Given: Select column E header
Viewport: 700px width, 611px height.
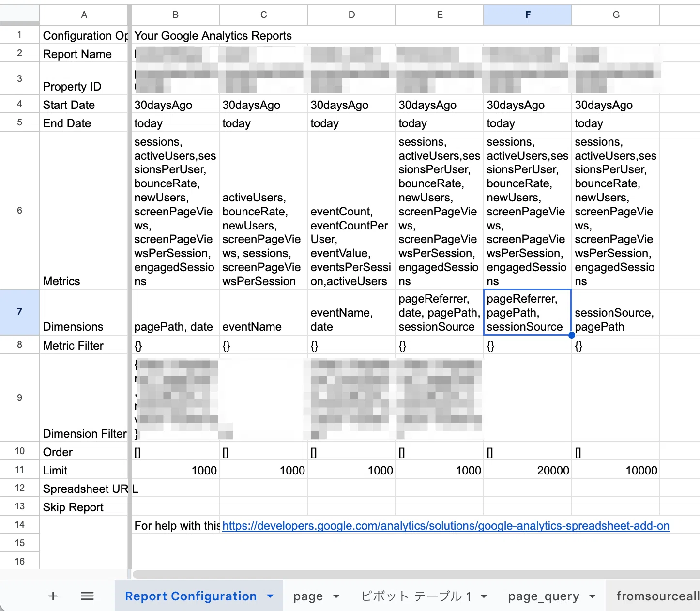Looking at the screenshot, I should click(x=440, y=15).
